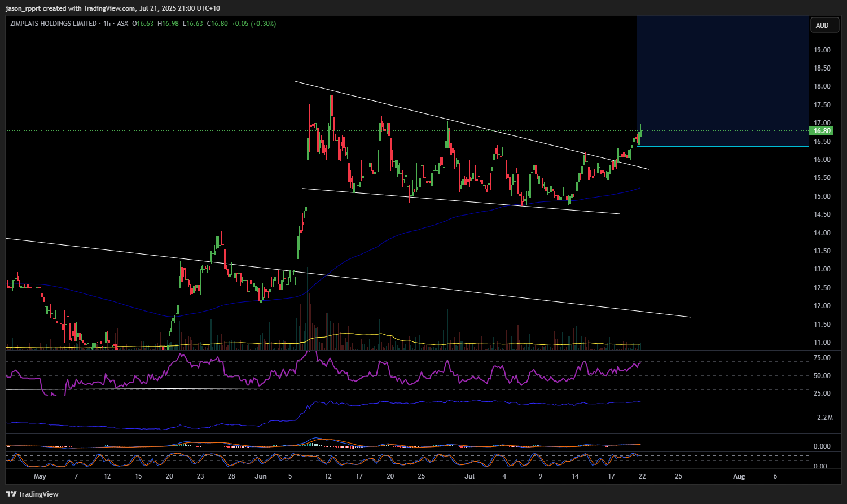
Task: Click the RSI 25.00 scale label
Action: [x=822, y=393]
